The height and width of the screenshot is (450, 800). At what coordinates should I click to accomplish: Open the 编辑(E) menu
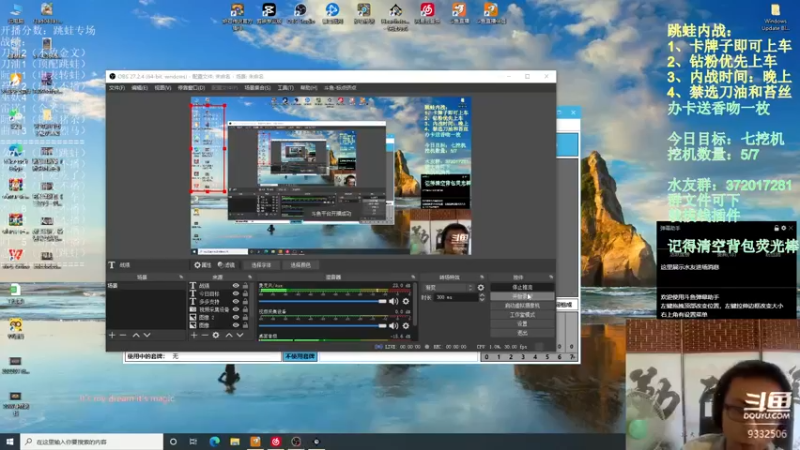click(139, 88)
